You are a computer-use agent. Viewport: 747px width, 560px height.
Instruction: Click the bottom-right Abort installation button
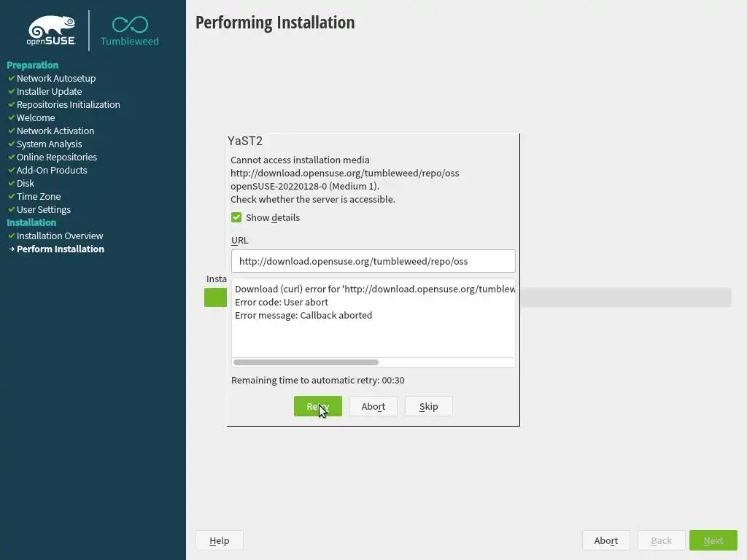(x=606, y=540)
